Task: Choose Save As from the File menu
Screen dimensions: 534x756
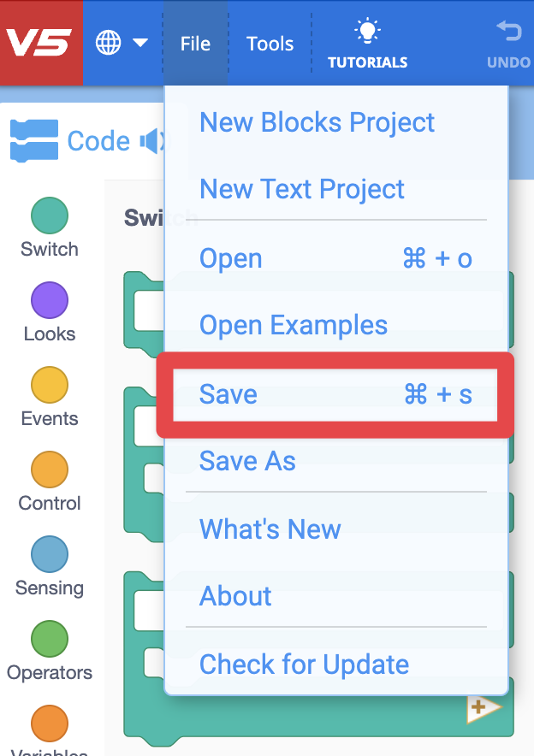Action: pos(246,461)
